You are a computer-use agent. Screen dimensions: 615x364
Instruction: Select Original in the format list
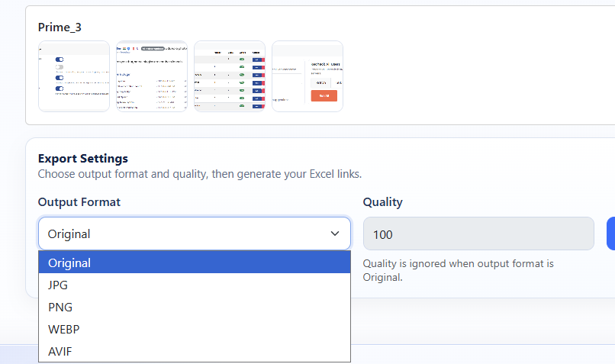pos(194,263)
